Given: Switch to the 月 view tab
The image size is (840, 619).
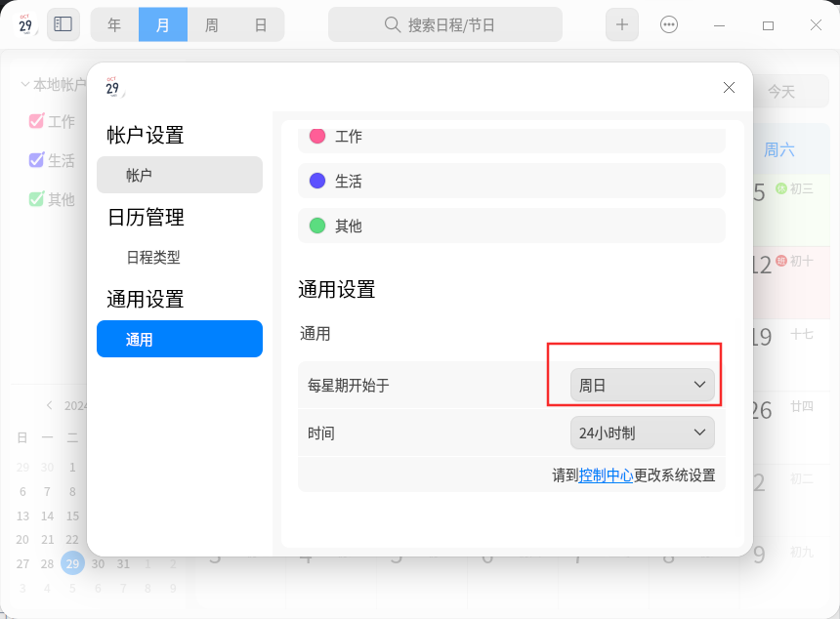Looking at the screenshot, I should click(x=163, y=24).
